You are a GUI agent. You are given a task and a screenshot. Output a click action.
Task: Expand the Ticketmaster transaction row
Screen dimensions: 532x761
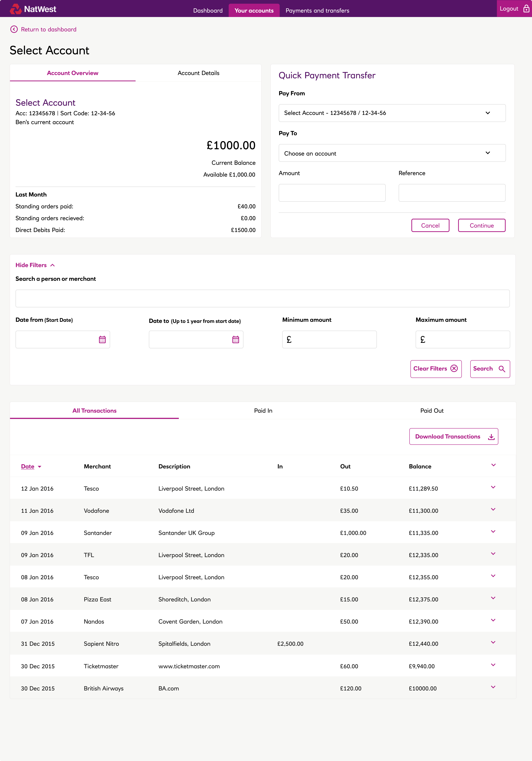pyautogui.click(x=493, y=665)
